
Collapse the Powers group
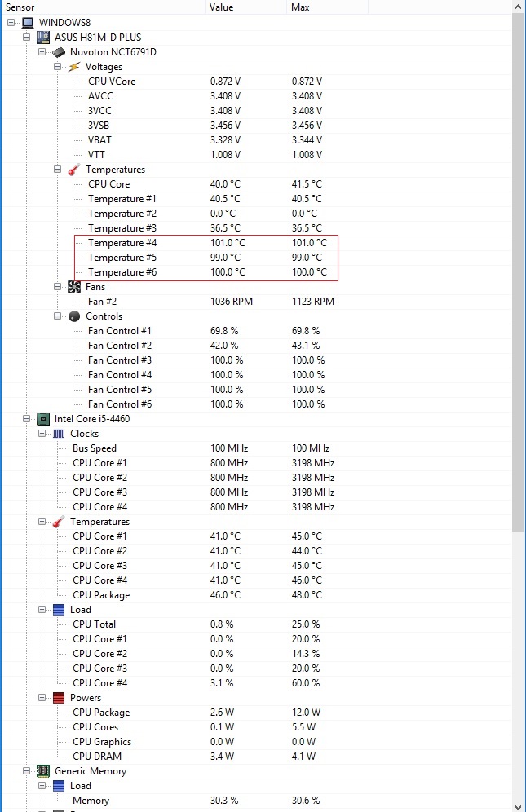[42, 698]
